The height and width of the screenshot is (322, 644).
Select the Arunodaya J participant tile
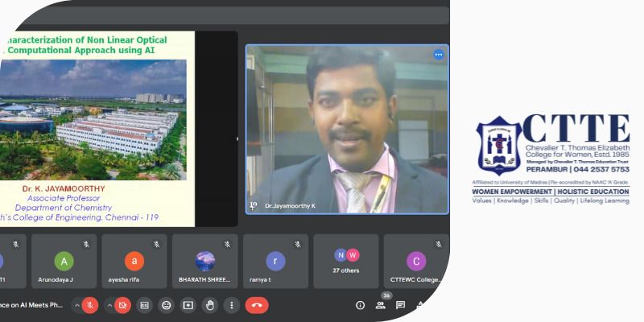64,261
